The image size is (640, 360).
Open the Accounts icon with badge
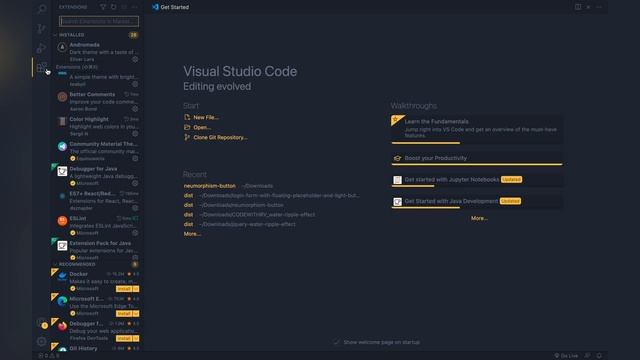42,323
